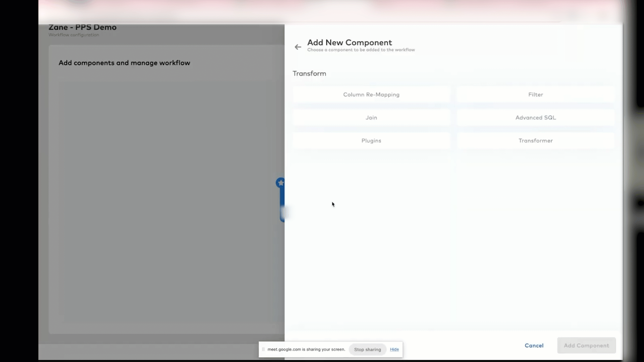Click the back arrow on Add New Component
The width and height of the screenshot is (644, 362).
coord(298,47)
